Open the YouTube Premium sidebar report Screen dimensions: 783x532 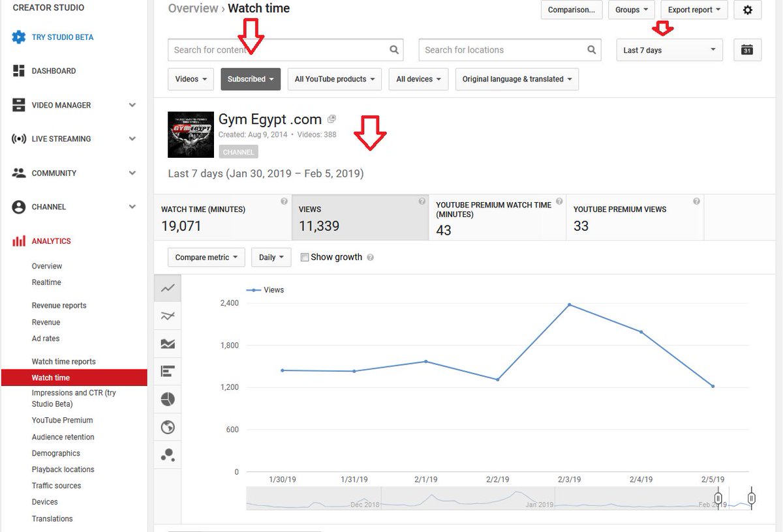tap(63, 421)
